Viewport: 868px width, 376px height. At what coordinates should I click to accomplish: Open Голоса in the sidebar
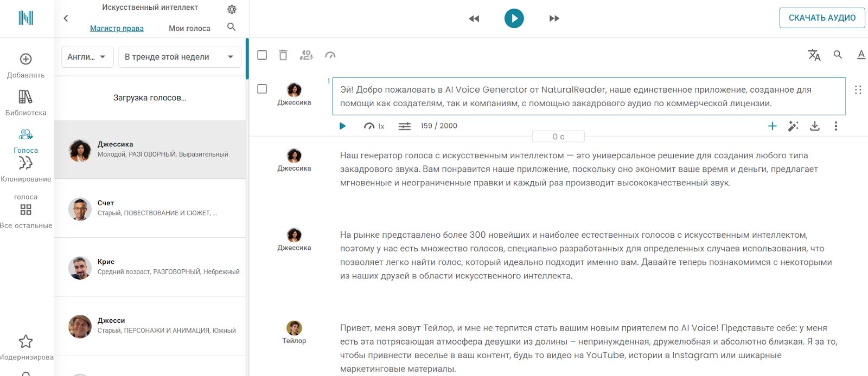(26, 141)
